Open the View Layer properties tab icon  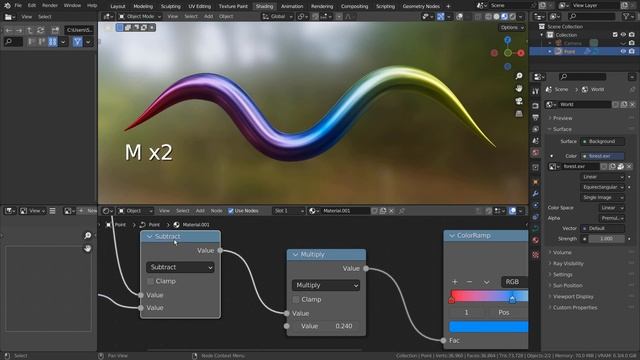536,129
